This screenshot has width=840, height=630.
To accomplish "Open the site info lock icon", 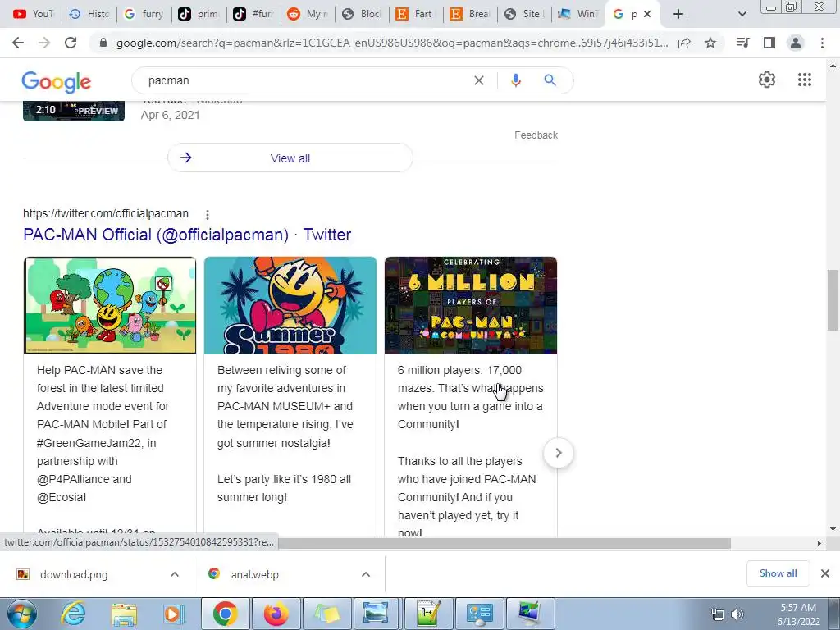I will coord(103,43).
